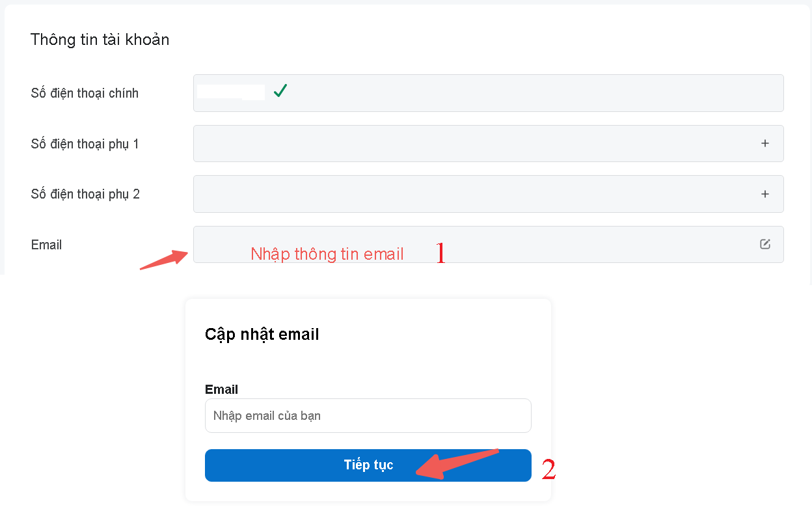
Task: Focus the "Nhập email của bạn" input
Action: coord(368,415)
